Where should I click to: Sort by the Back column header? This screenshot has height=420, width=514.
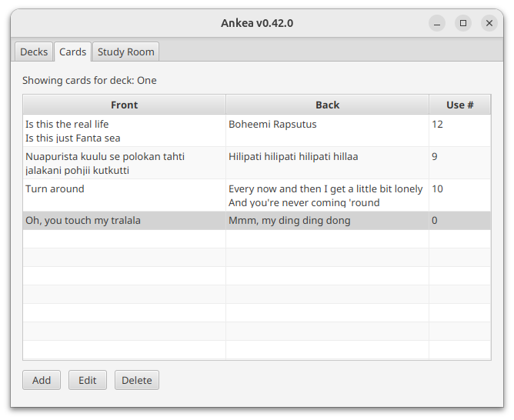(x=327, y=105)
